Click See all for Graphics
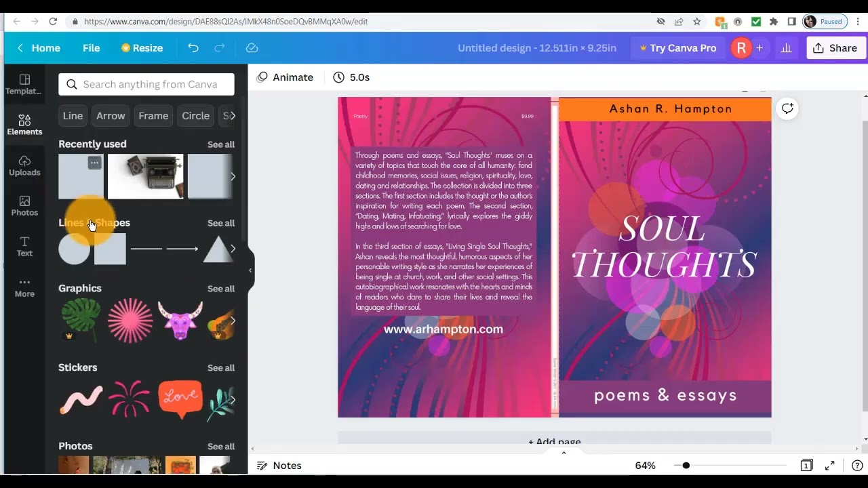Viewport: 868px width, 488px height. coord(221,289)
